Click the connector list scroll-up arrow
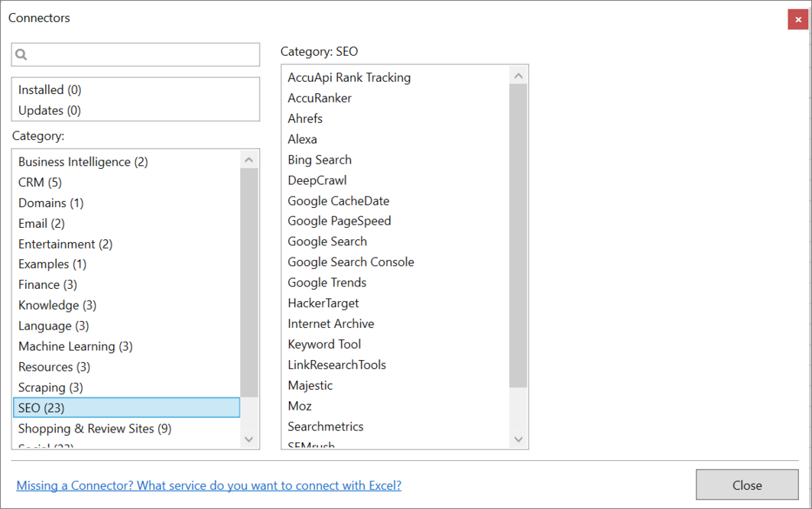This screenshot has height=509, width=812. tap(518, 76)
